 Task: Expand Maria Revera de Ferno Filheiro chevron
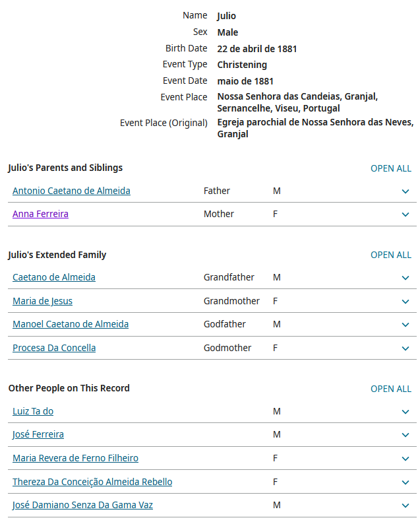(x=405, y=459)
